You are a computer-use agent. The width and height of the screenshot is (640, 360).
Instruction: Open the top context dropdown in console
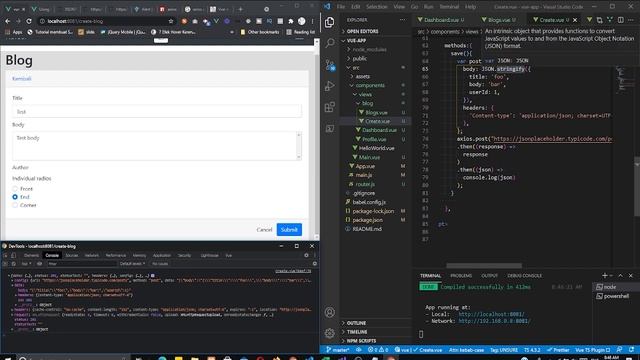click(x=26, y=264)
